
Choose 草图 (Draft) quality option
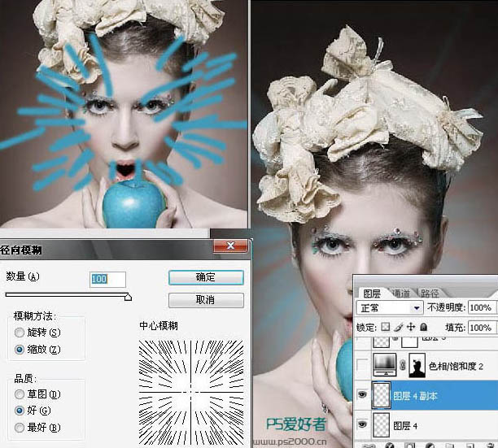click(20, 394)
